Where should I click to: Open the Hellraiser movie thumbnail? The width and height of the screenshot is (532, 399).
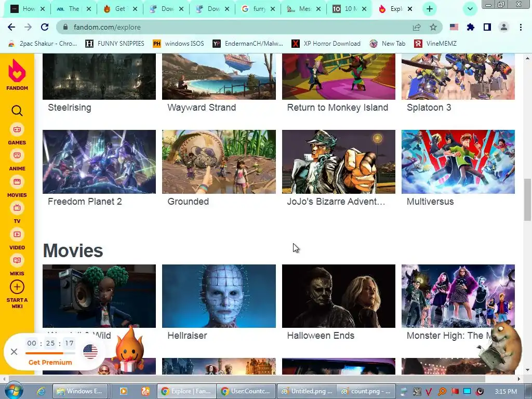[219, 296]
